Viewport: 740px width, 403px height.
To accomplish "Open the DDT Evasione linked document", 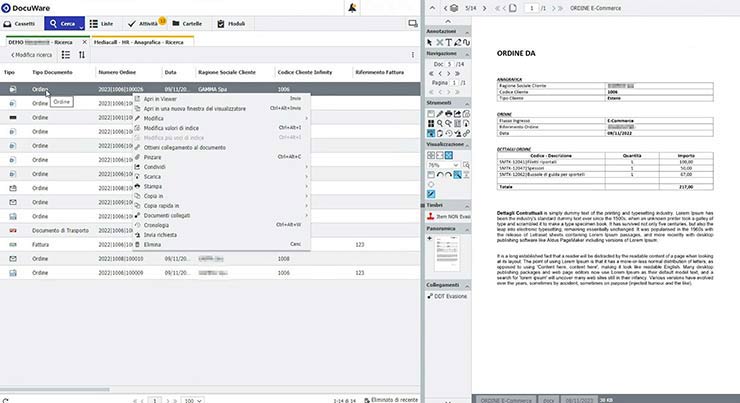I will (450, 297).
